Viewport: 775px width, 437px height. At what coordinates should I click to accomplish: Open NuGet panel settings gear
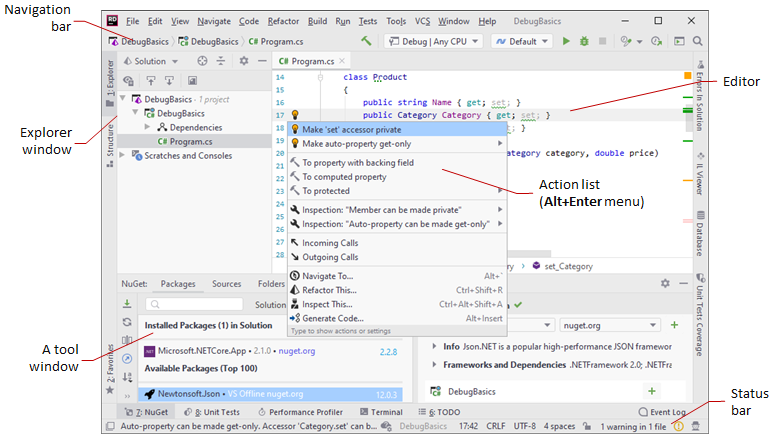coord(665,283)
